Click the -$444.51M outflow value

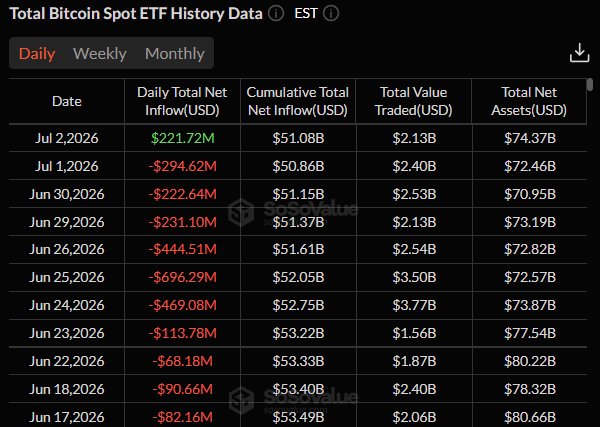(x=183, y=249)
